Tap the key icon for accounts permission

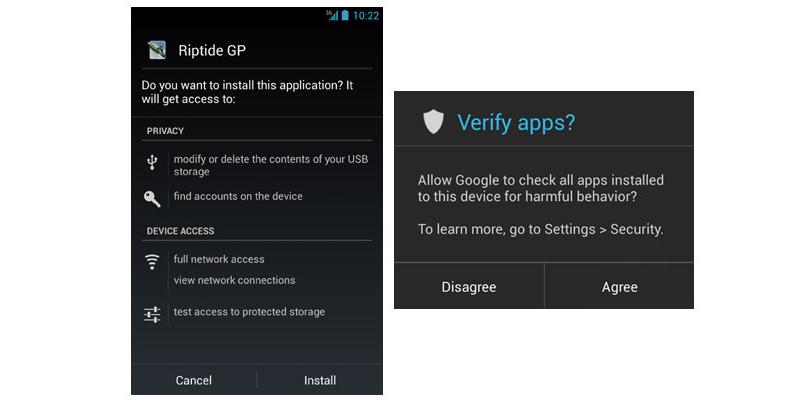click(152, 198)
